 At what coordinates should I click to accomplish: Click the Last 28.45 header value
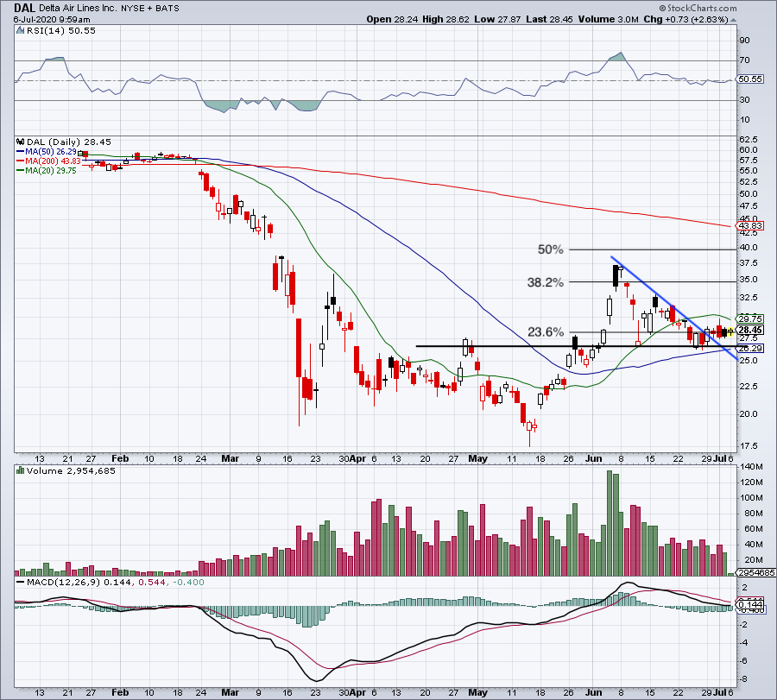click(x=549, y=20)
